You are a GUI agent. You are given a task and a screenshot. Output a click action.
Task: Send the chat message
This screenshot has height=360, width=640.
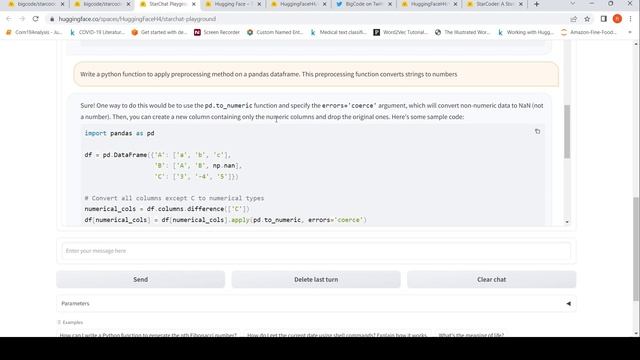[140, 280]
